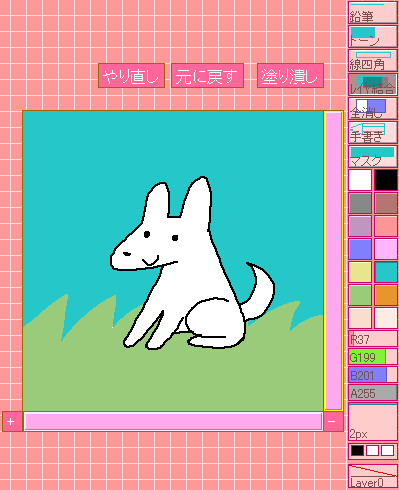This screenshot has height=490, width=399.
Task: Adjust the R37 red channel slider
Action: coord(373,339)
